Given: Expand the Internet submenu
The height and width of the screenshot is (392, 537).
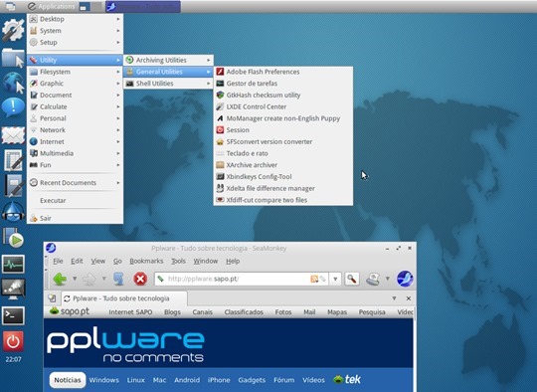Looking at the screenshot, I should [75, 141].
